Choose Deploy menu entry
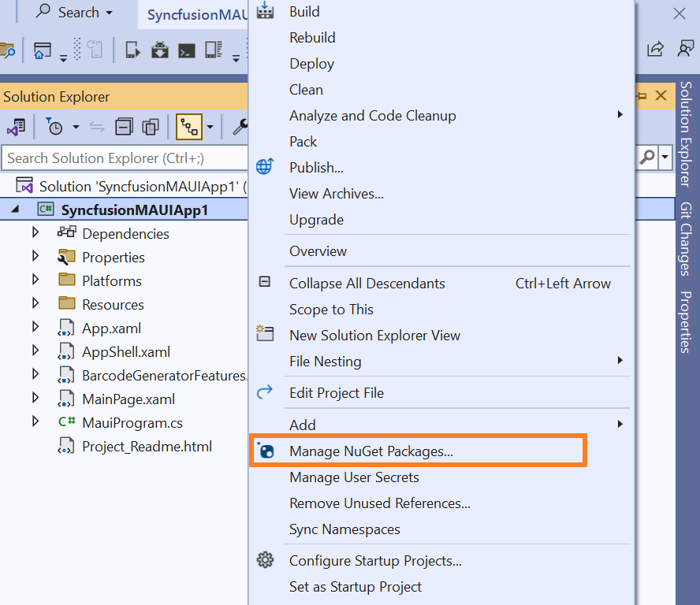Screen dimensions: 700x605 441,63
